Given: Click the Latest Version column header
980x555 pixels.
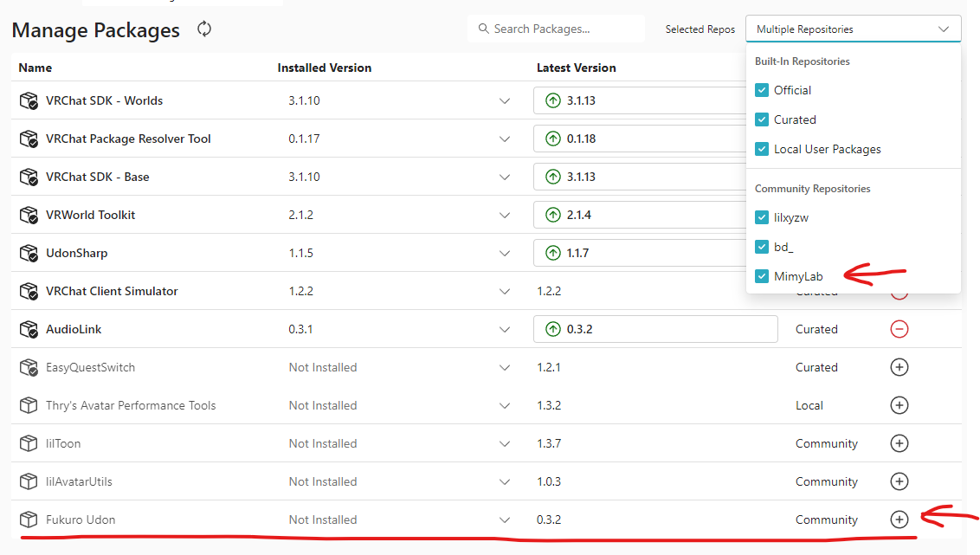Looking at the screenshot, I should coord(577,68).
